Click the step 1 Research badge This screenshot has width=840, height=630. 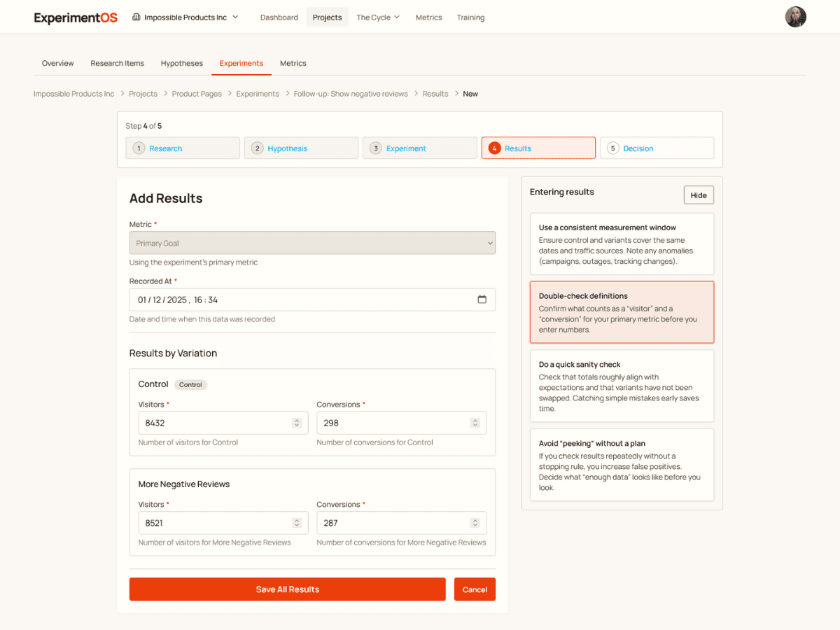click(139, 148)
